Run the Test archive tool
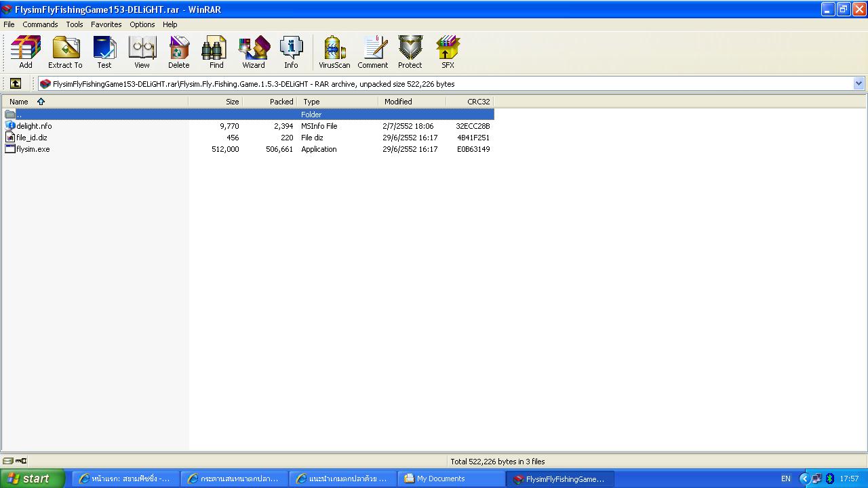 point(104,52)
